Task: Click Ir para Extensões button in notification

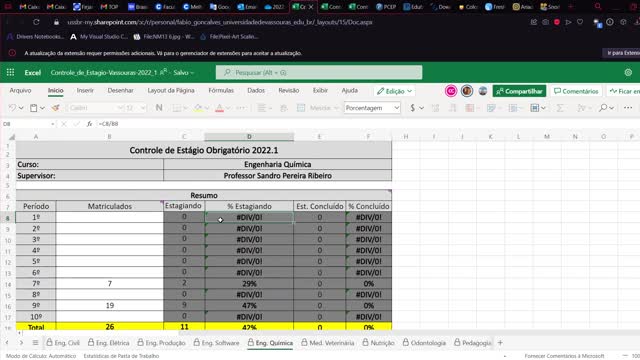Action: click(x=621, y=53)
